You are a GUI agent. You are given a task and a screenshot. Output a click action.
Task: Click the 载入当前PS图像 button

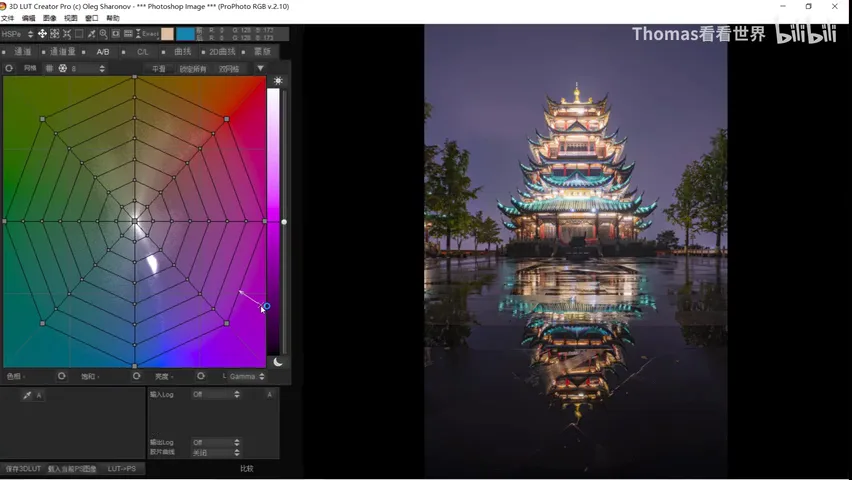72,469
